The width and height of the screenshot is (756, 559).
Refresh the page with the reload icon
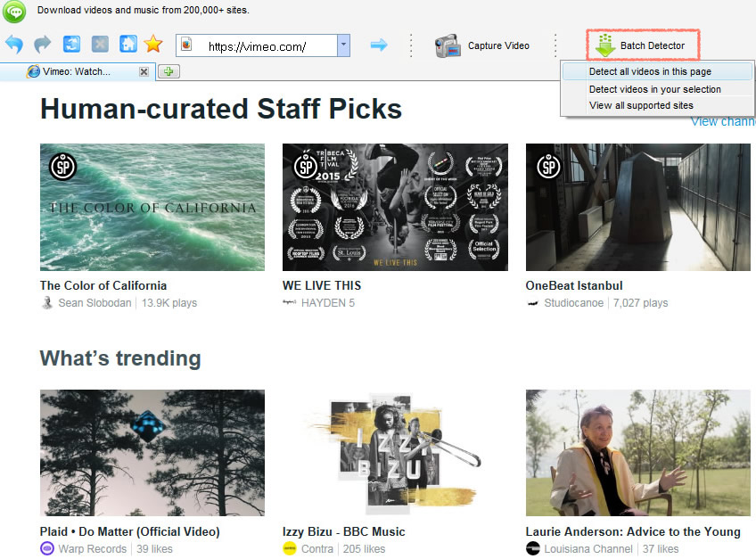(x=72, y=45)
